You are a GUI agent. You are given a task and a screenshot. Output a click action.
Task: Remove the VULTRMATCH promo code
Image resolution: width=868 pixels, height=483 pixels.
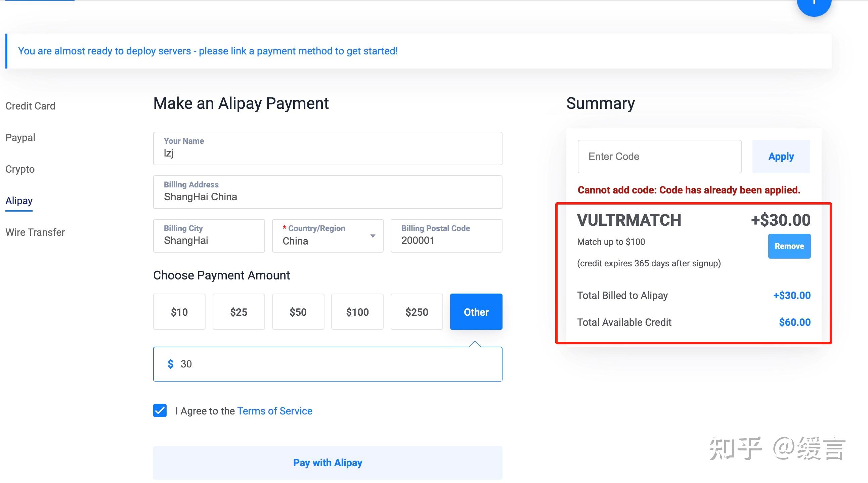coord(789,246)
